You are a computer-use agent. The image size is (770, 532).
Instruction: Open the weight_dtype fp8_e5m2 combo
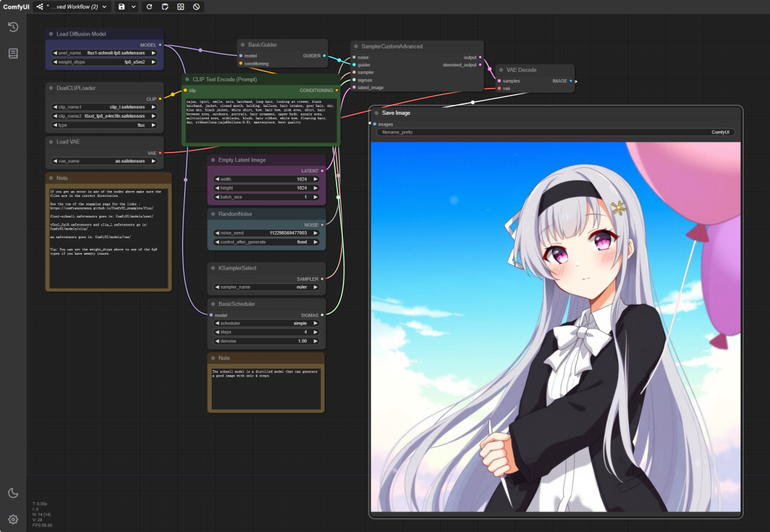(104, 62)
